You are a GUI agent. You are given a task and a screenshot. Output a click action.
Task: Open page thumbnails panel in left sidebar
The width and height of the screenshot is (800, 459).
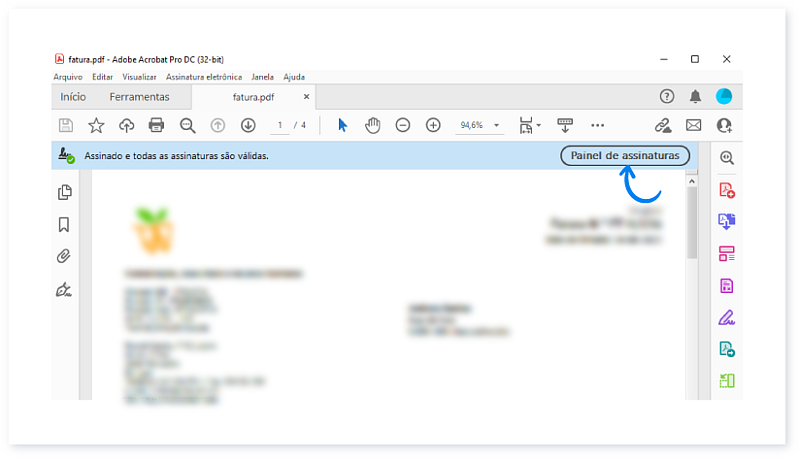(x=65, y=192)
